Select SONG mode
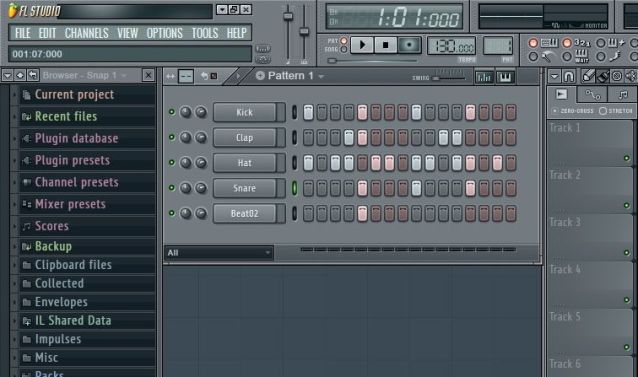This screenshot has width=638, height=377. pos(344,49)
